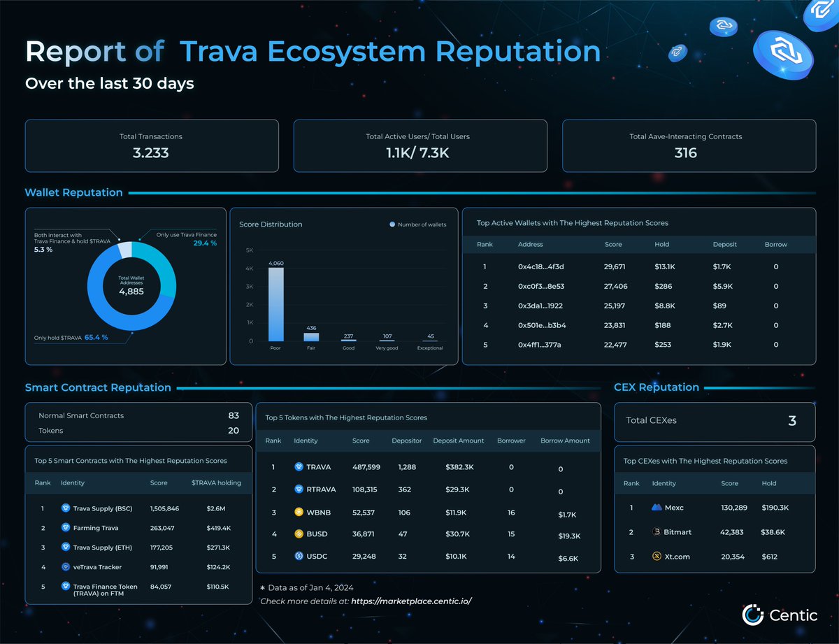839x644 pixels.
Task: Click the CEX Reputation heading
Action: (657, 387)
